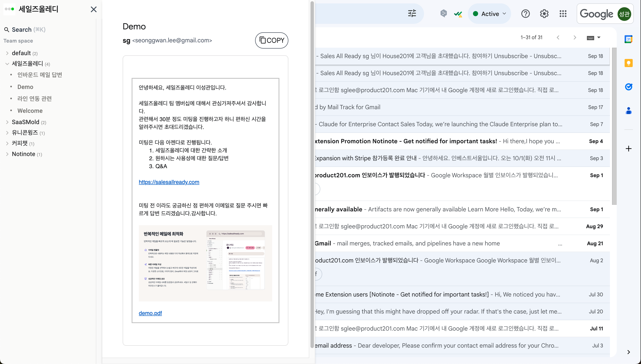Open the Stripe 참가등록 완료 안내 email
Image resolution: width=641 pixels, height=364 pixels.
[462, 158]
